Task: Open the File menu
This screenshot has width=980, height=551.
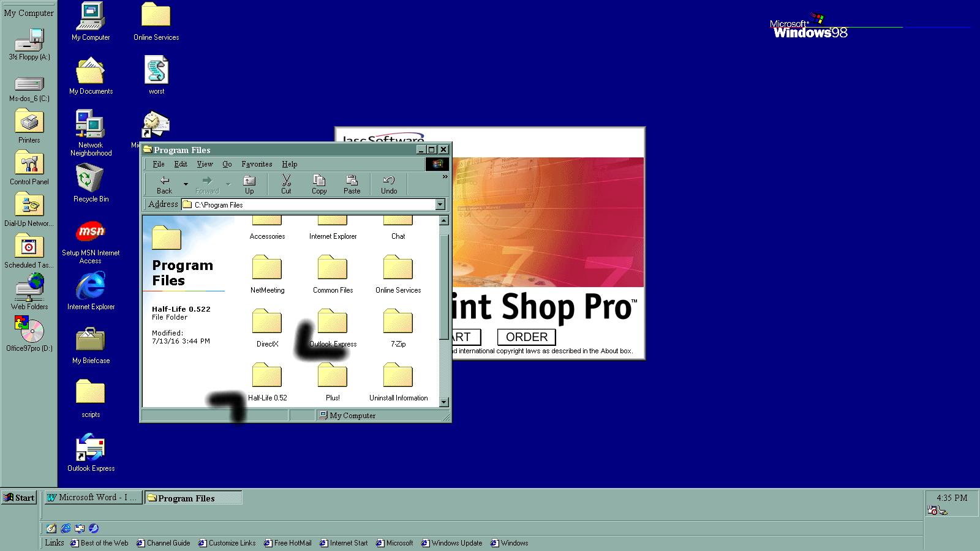Action: (x=159, y=164)
